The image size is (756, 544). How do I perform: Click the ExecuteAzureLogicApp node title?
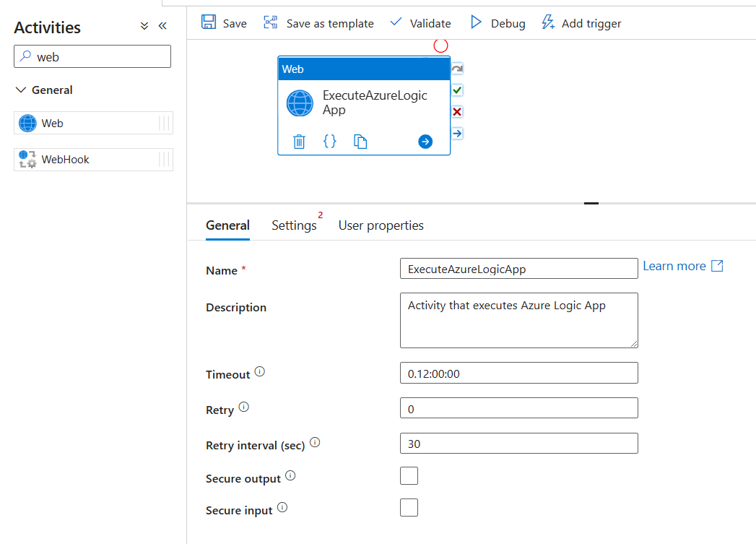[375, 103]
